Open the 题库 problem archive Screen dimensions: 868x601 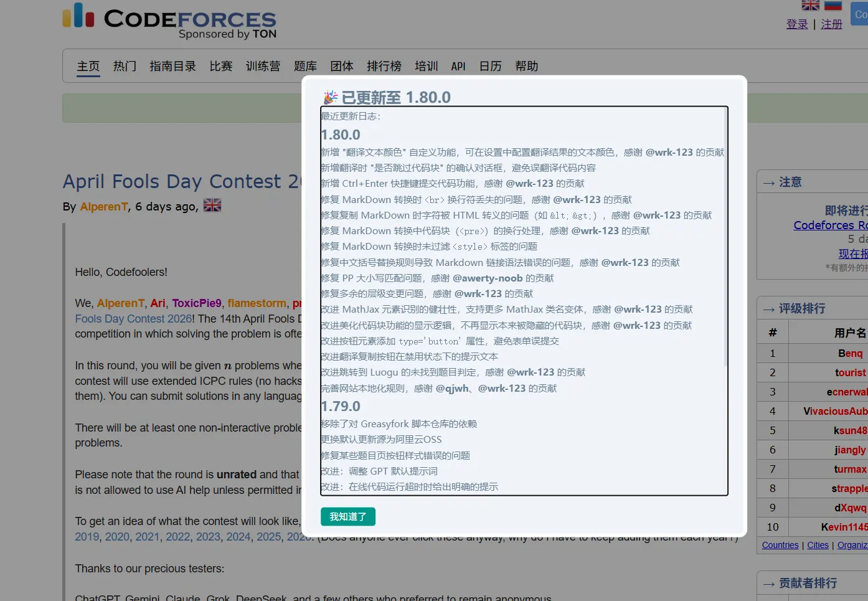coord(306,65)
